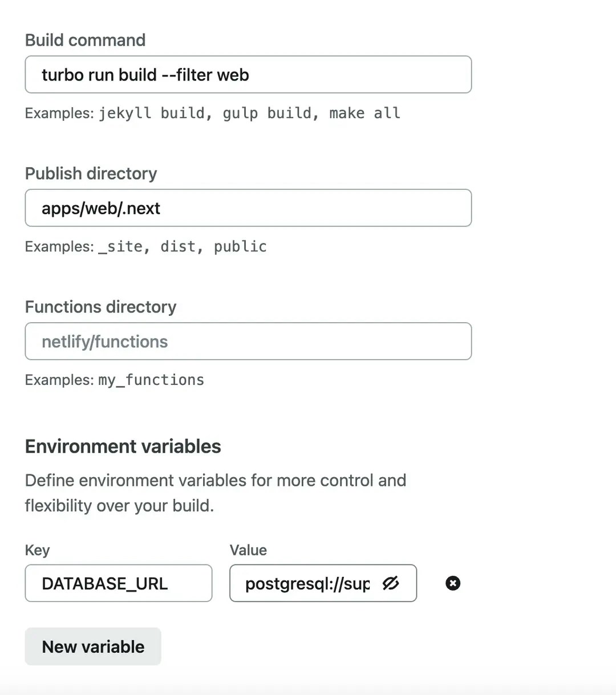Click the Environment variables heading

click(x=123, y=446)
